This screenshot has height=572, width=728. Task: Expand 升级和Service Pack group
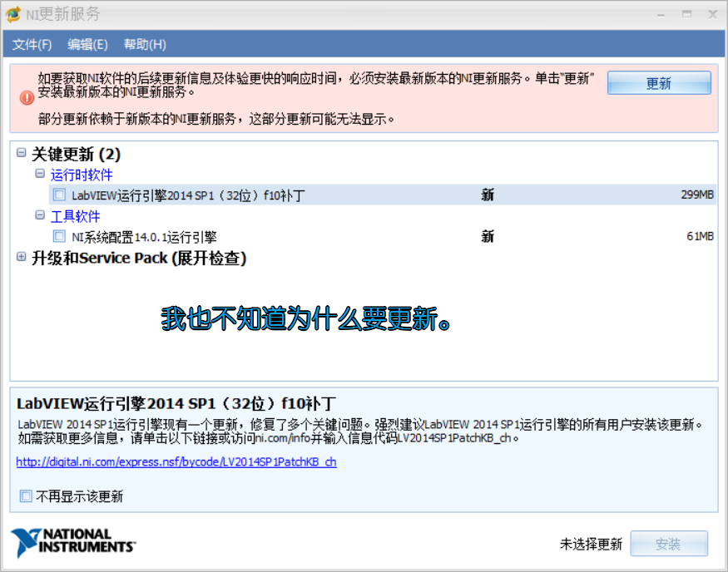(22, 257)
